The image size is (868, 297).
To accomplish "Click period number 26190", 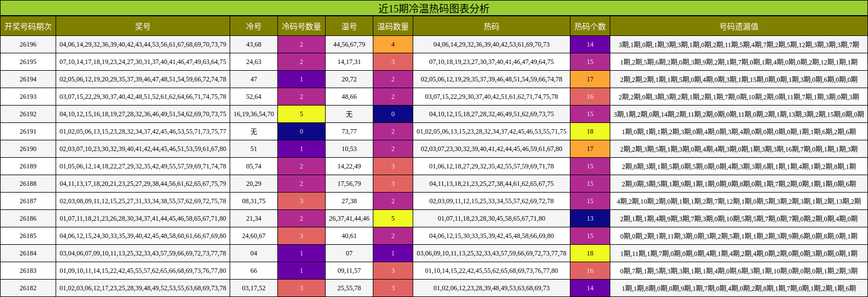I will [28, 149].
